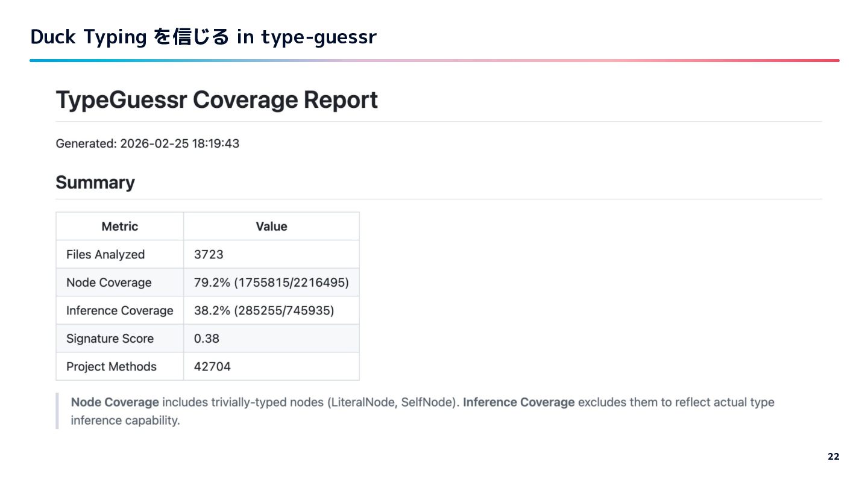Click the gradient divider line under the title
The height and width of the screenshot is (488, 868).
[434, 60]
